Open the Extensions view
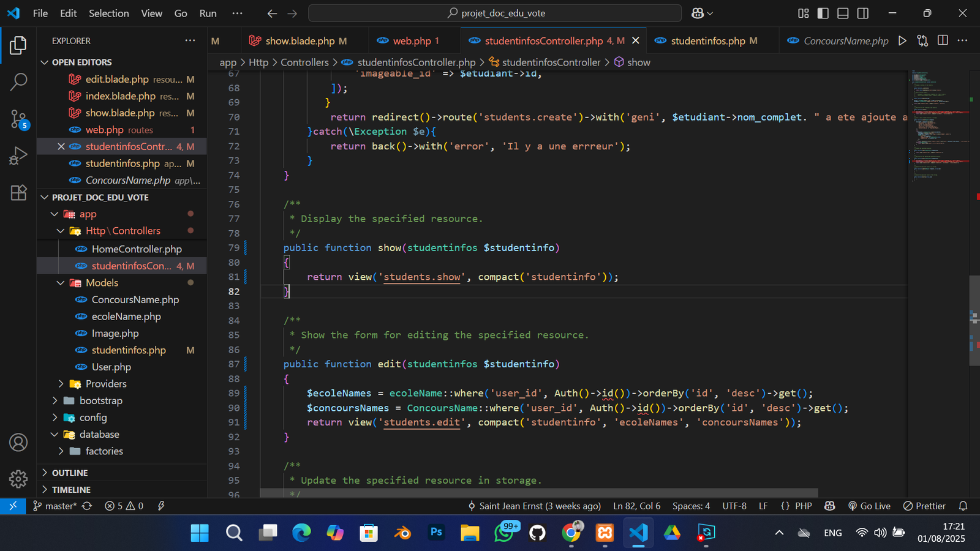Screen dimensions: 980x551 (18, 192)
